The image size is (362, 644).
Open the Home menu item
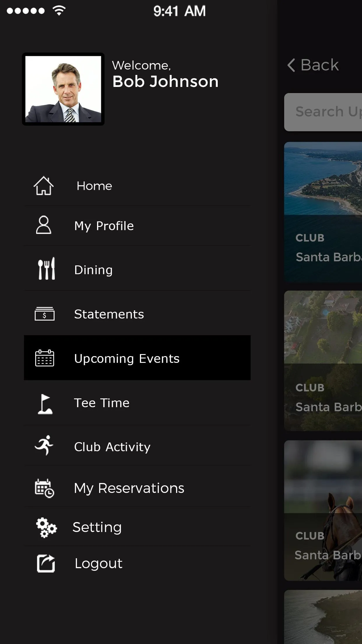(x=137, y=186)
